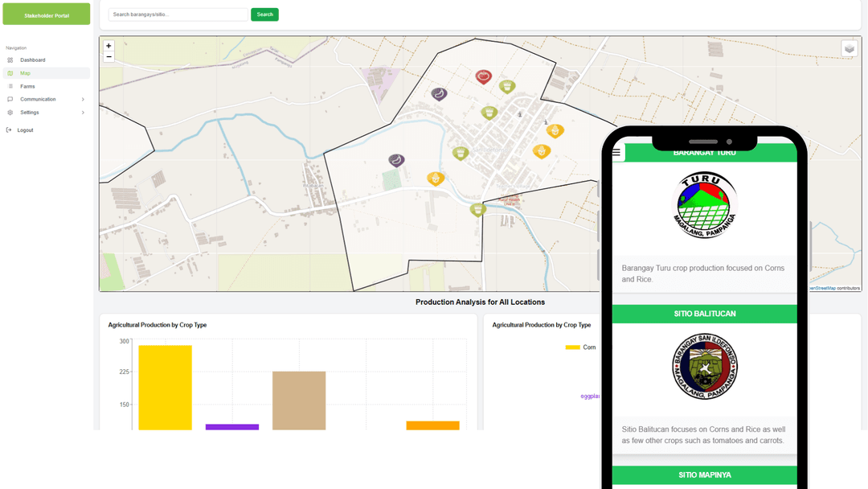Open the Communication menu item
The width and height of the screenshot is (868, 489).
tap(47, 99)
